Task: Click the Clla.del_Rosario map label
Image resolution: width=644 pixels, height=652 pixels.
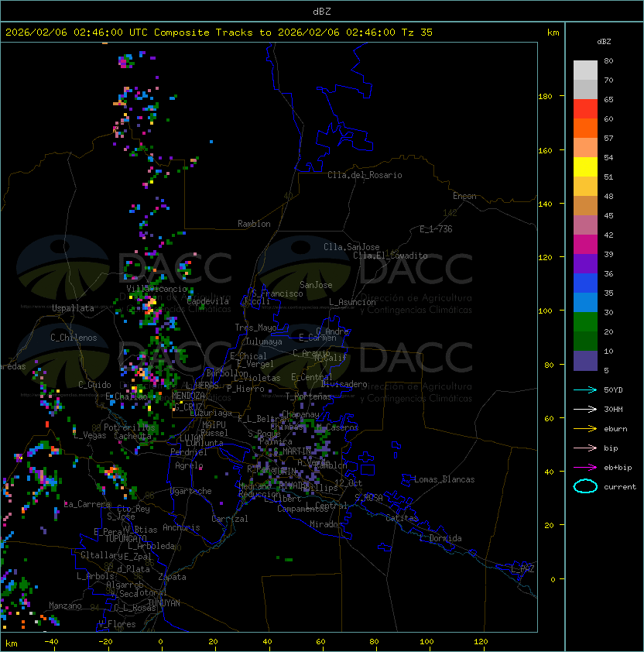Action: coord(365,175)
